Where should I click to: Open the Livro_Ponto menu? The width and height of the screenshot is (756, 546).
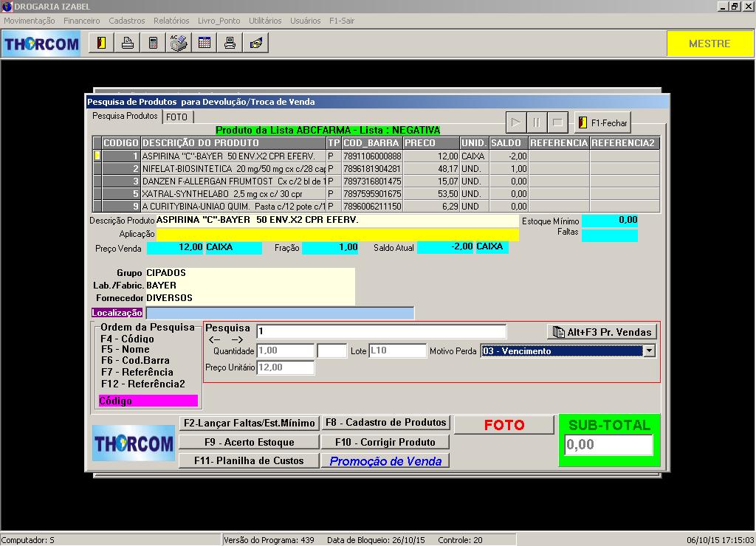click(219, 21)
